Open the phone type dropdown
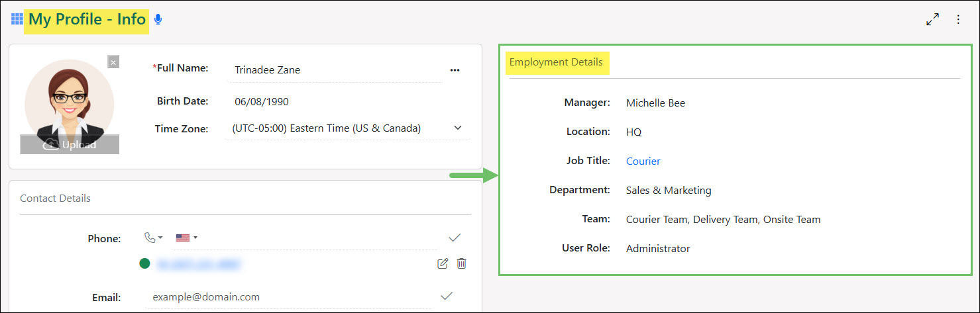980x313 pixels. tap(154, 238)
